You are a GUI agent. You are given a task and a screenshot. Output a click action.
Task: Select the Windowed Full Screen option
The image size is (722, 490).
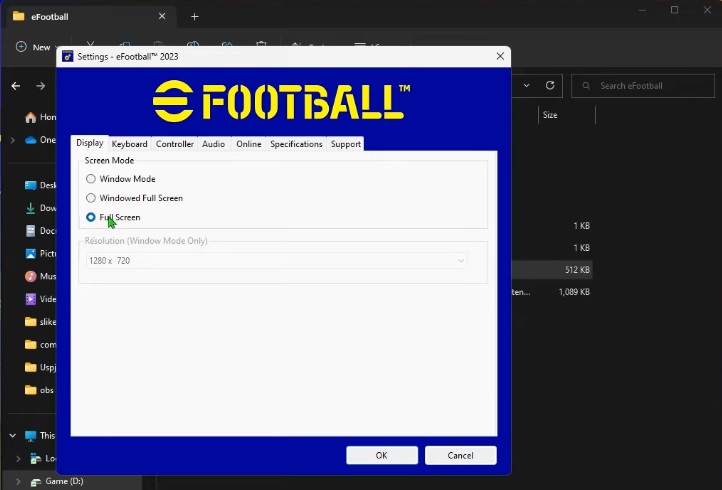click(x=91, y=198)
